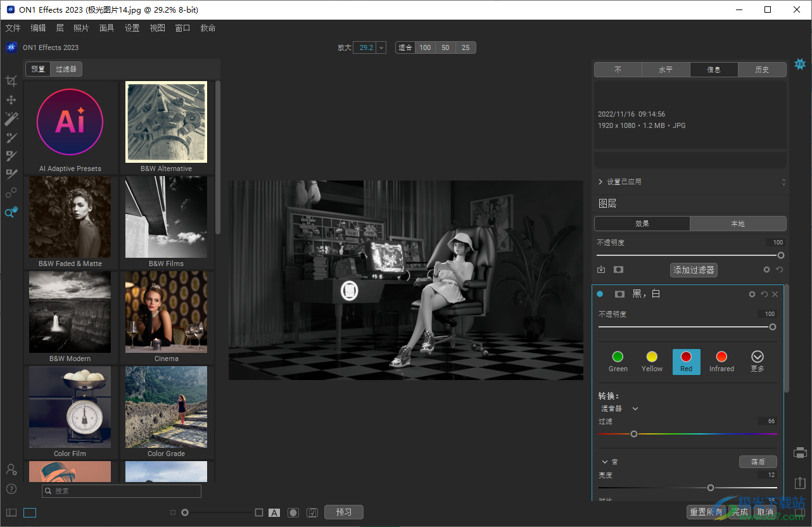Open the 黑,白 filter settings gear

[x=752, y=295]
